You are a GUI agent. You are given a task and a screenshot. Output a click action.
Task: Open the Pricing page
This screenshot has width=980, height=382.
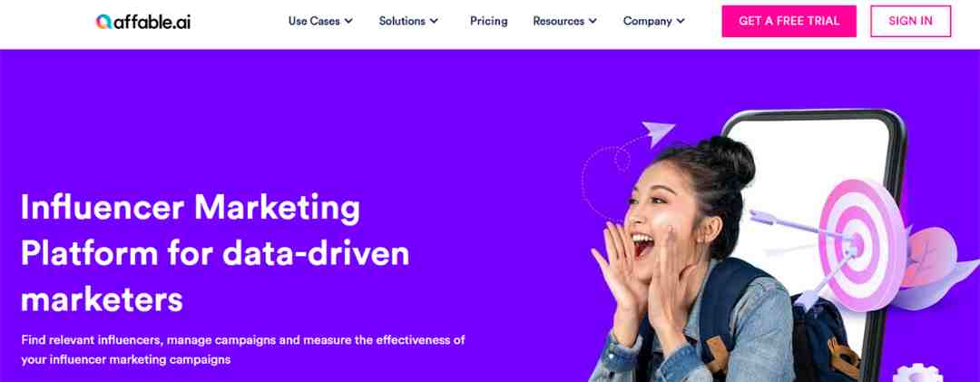pos(489,21)
